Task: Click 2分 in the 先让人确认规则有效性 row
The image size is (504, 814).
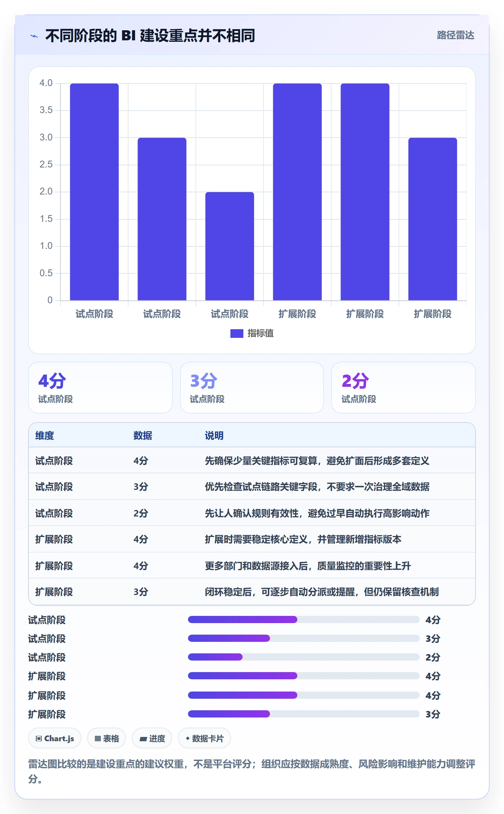Action: 141,513
